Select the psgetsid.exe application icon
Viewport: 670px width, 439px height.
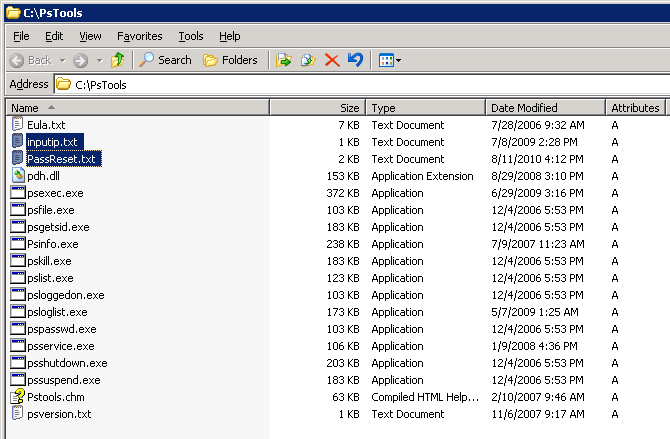coord(18,227)
